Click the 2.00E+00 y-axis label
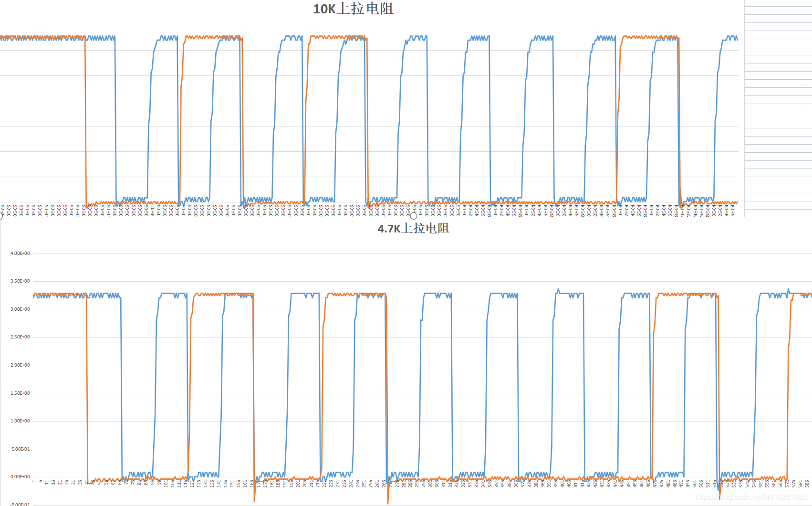 pos(20,365)
